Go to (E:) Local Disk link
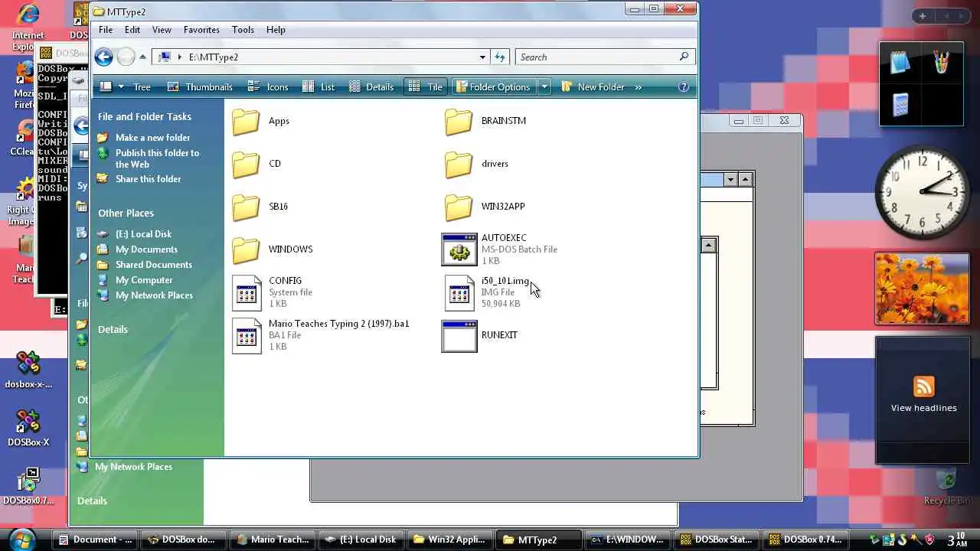980x551 pixels. click(143, 234)
